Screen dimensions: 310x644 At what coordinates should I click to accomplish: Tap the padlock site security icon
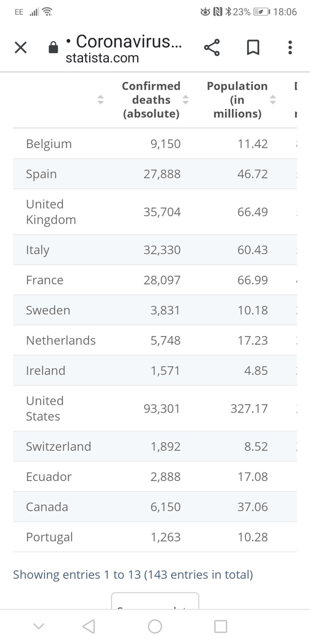click(53, 48)
